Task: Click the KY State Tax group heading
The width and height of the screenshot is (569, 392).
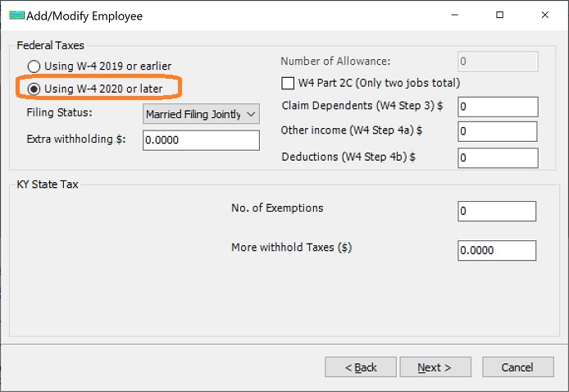Action: click(x=48, y=185)
